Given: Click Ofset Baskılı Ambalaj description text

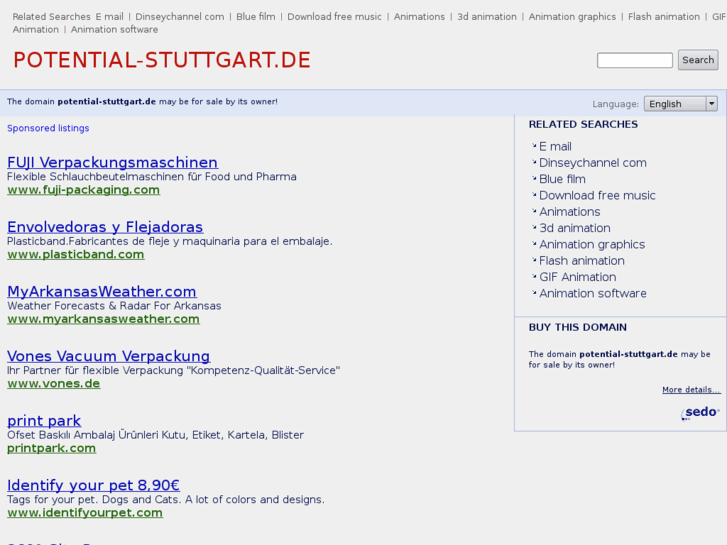Looking at the screenshot, I should pyautogui.click(x=155, y=435).
